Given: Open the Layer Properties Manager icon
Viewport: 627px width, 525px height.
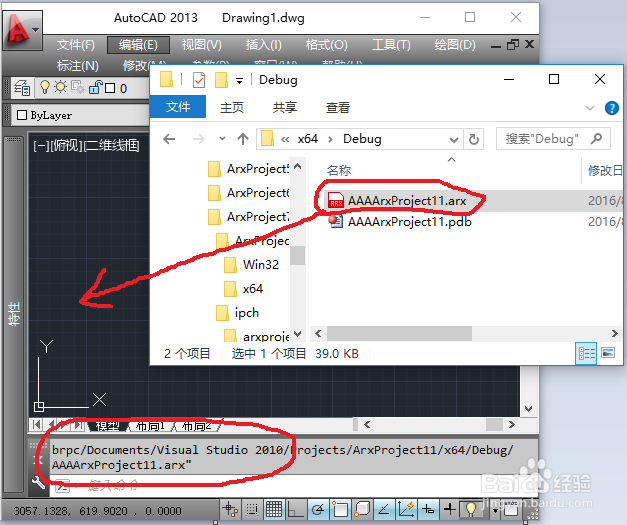Looking at the screenshot, I should coord(22,88).
